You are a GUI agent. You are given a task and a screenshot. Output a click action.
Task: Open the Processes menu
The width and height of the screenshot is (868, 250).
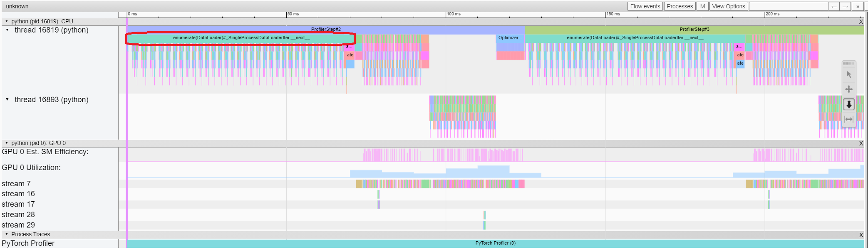pyautogui.click(x=680, y=6)
